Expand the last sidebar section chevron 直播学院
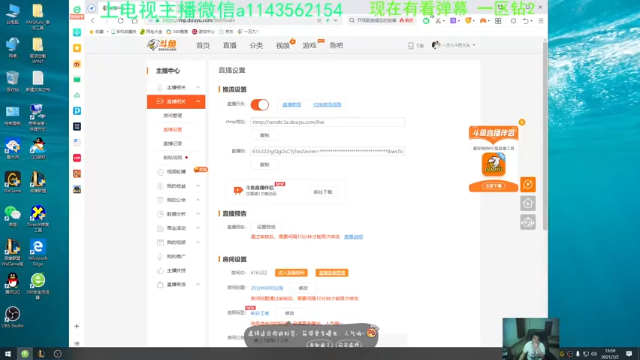This screenshot has width=640, height=360. (x=198, y=284)
